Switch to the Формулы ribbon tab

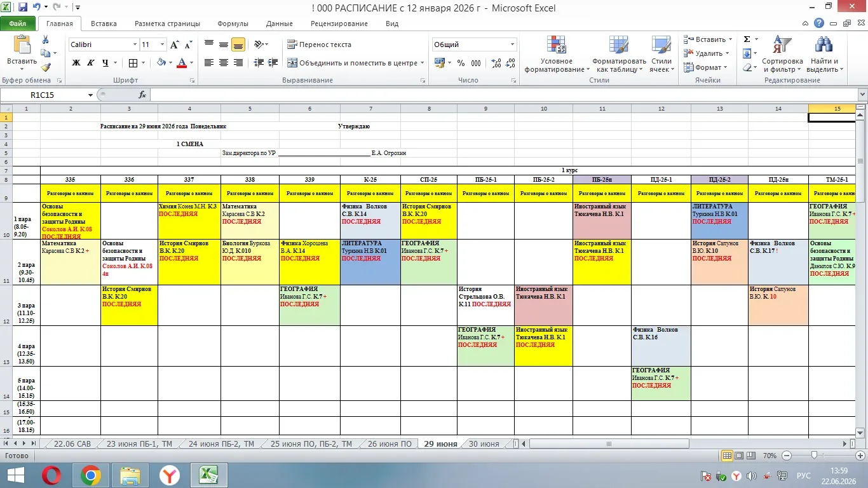coord(233,24)
